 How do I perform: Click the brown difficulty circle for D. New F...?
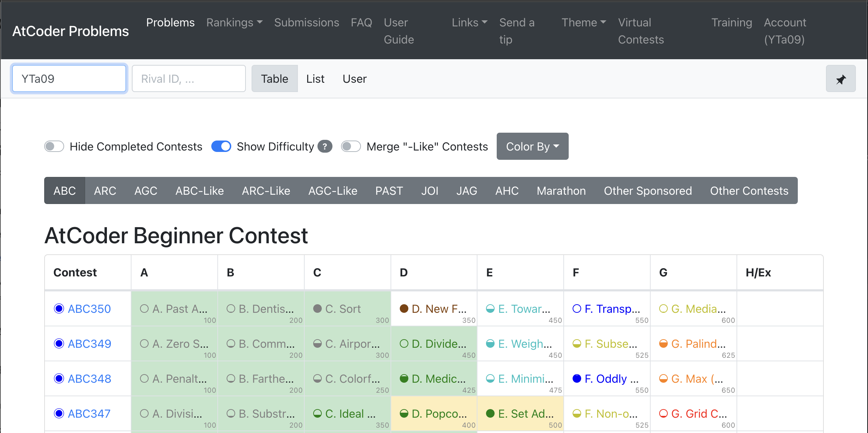point(404,309)
